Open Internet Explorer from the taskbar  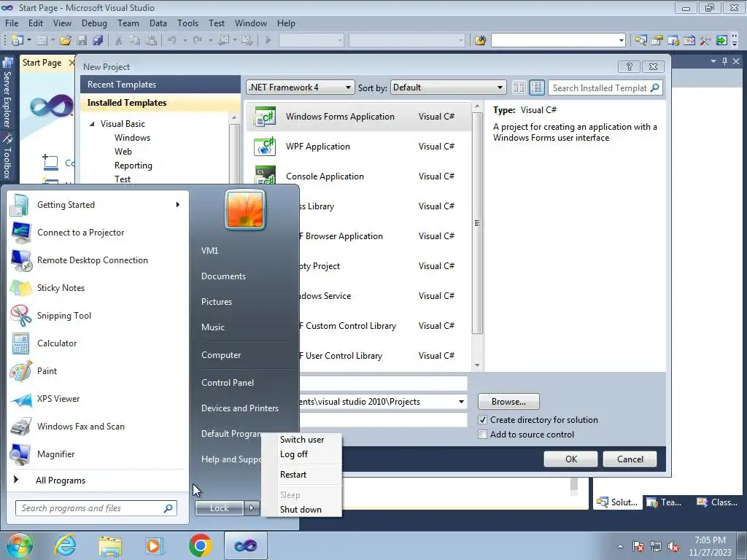tap(65, 545)
